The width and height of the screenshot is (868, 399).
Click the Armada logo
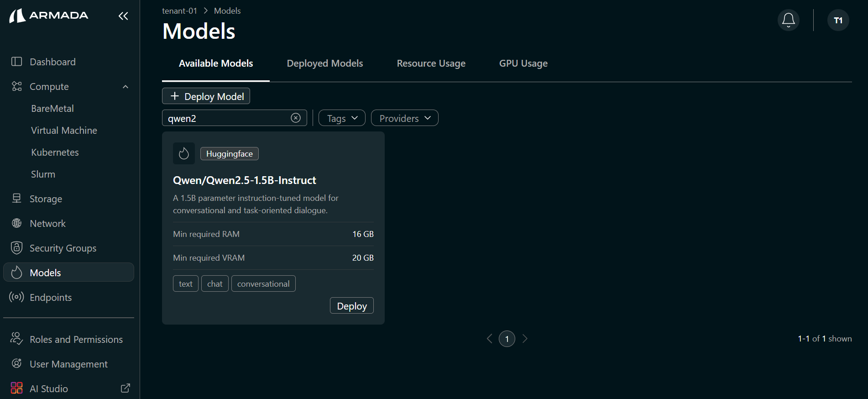click(49, 16)
